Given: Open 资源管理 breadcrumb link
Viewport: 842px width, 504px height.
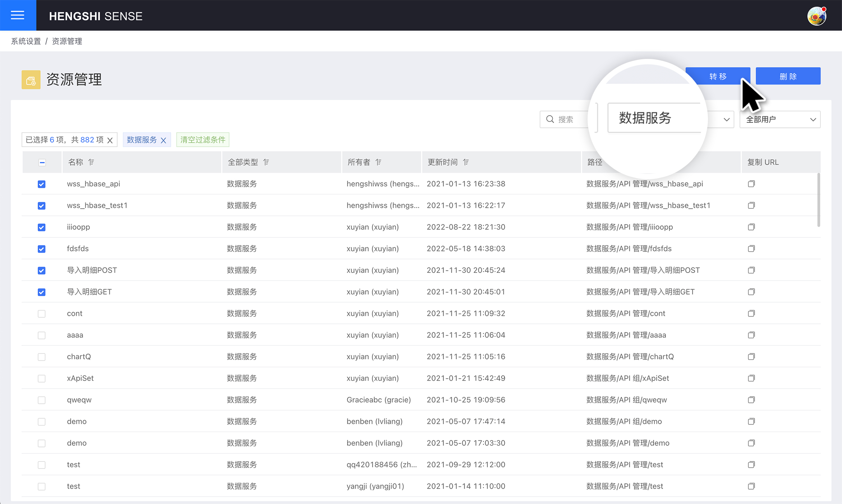Looking at the screenshot, I should pyautogui.click(x=67, y=41).
